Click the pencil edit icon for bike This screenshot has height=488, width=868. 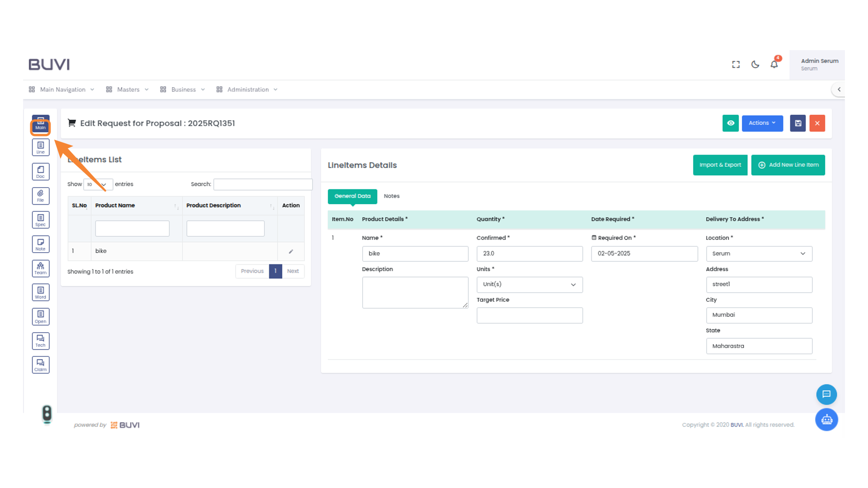[x=291, y=251]
